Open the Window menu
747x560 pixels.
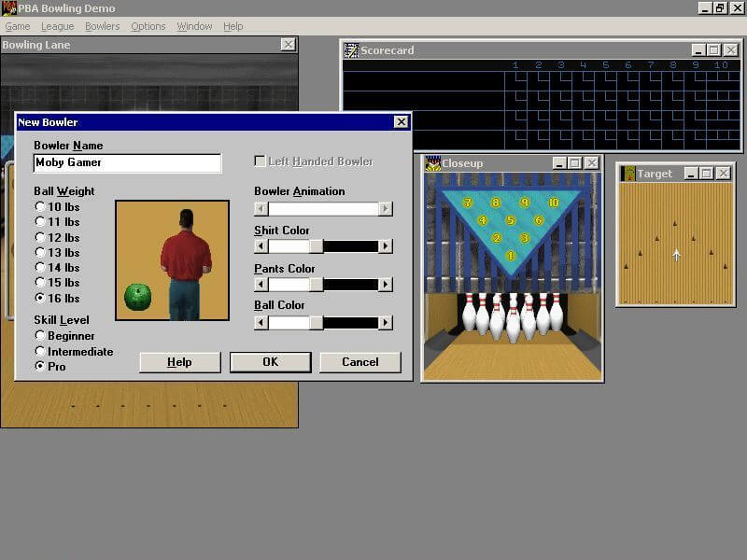point(194,26)
